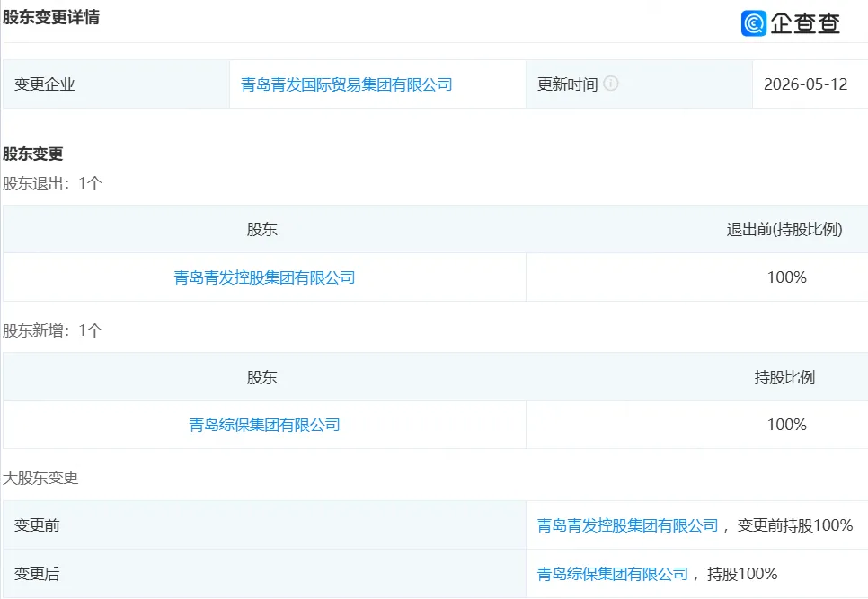The image size is (868, 599).
Task: Click the 变更前 label cell
Action: tap(264, 525)
